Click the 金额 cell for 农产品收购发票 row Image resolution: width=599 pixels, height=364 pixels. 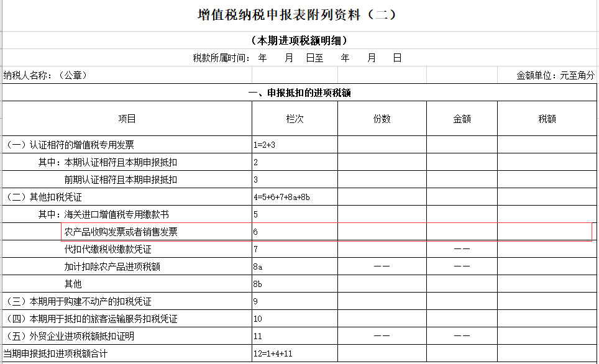[x=462, y=232]
